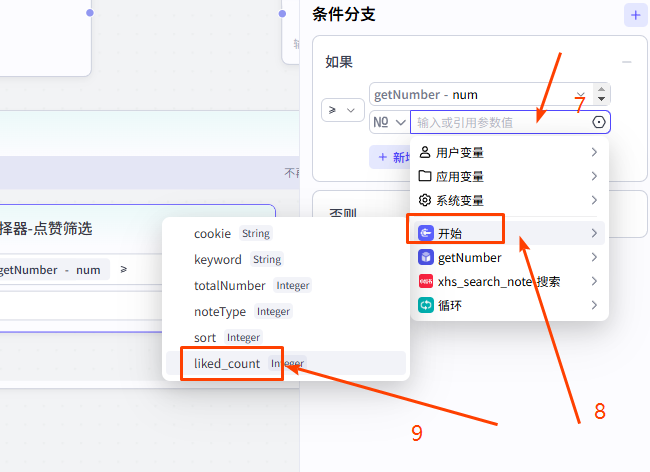
Task: Click the 用户变量 person icon
Action: pos(425,152)
